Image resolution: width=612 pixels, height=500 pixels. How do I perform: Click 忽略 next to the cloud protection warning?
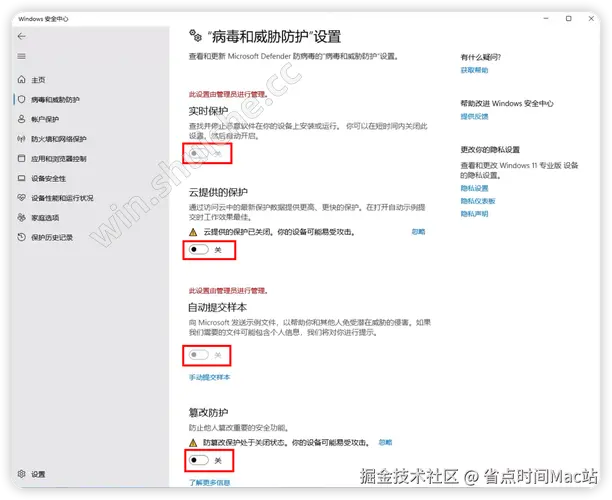tap(418, 232)
